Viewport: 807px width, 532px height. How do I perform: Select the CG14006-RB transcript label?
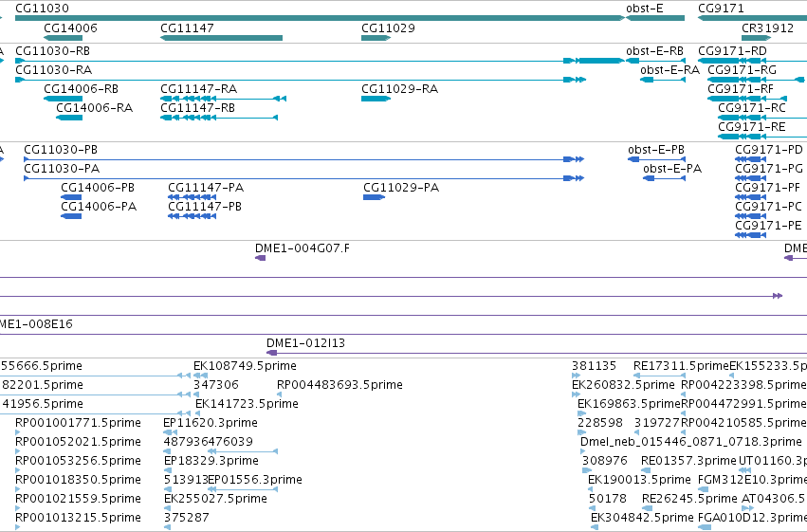coord(81,89)
